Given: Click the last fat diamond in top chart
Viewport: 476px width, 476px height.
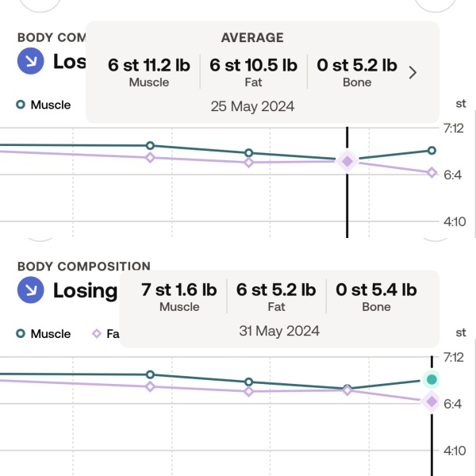Looking at the screenshot, I should [x=432, y=172].
